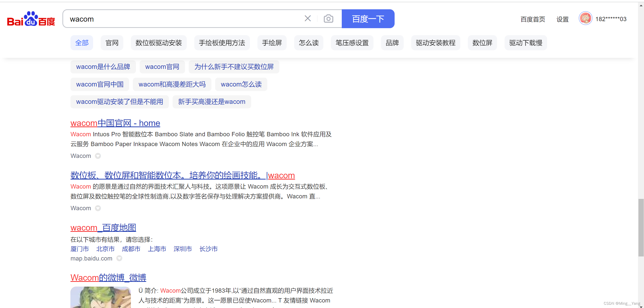The width and height of the screenshot is (644, 308).
Task: Select the 全部 filter tab
Action: (x=82, y=43)
